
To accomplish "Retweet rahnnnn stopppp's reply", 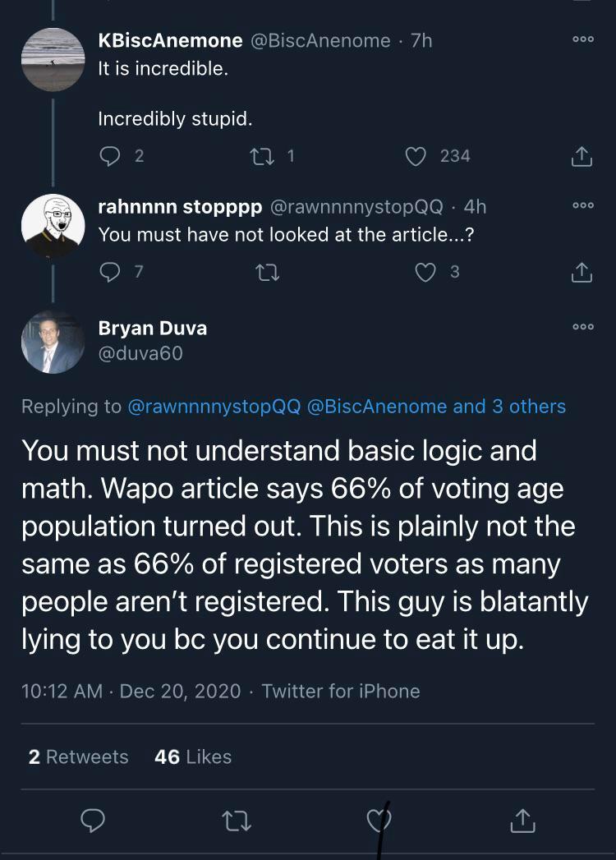I will (268, 273).
